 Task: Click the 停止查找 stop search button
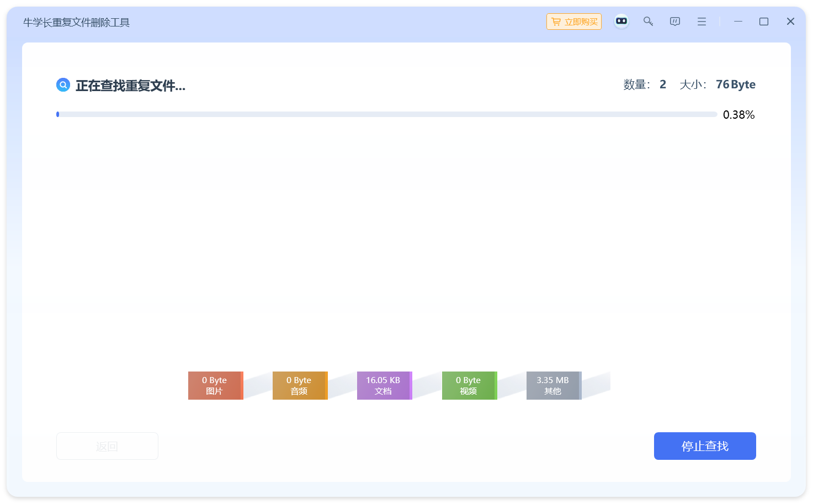click(x=705, y=446)
